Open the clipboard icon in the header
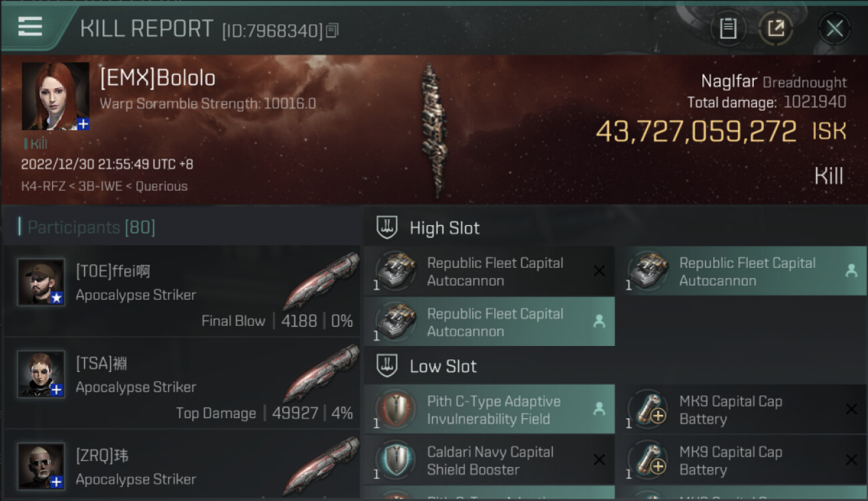868x501 pixels. click(x=728, y=29)
